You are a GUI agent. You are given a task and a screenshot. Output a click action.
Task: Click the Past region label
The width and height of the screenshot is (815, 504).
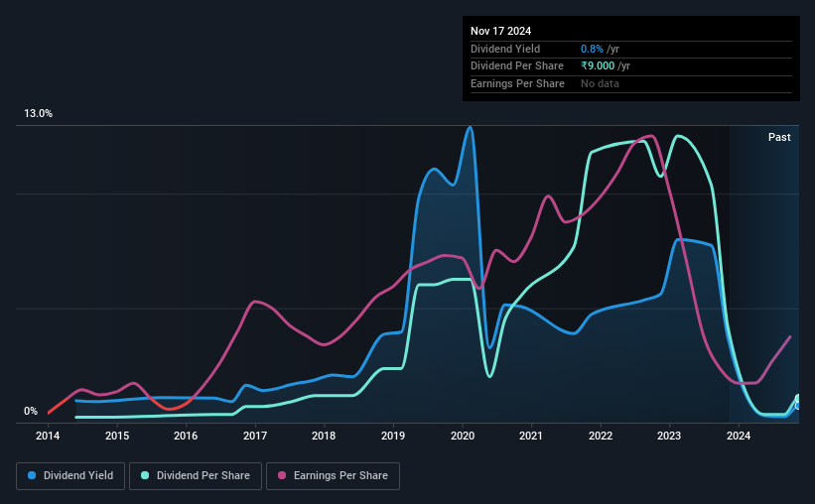[x=779, y=137]
